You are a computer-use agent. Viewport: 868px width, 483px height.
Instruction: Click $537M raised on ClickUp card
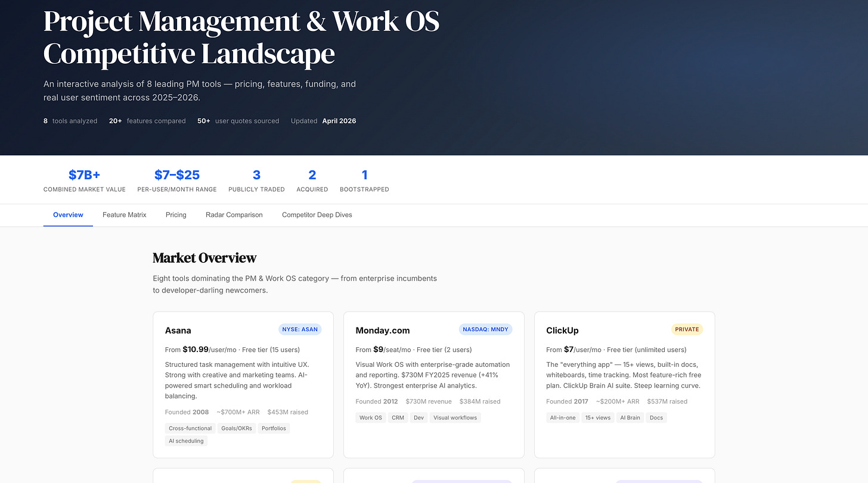click(x=667, y=401)
